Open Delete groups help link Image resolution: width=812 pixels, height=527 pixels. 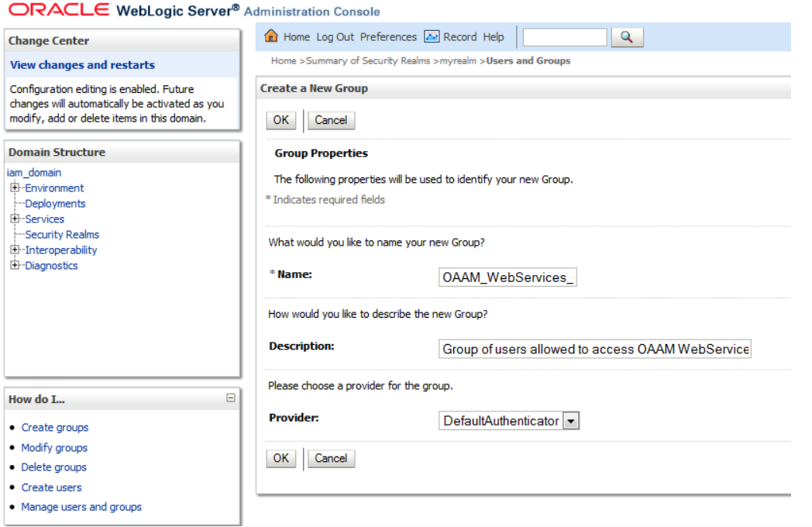point(54,467)
